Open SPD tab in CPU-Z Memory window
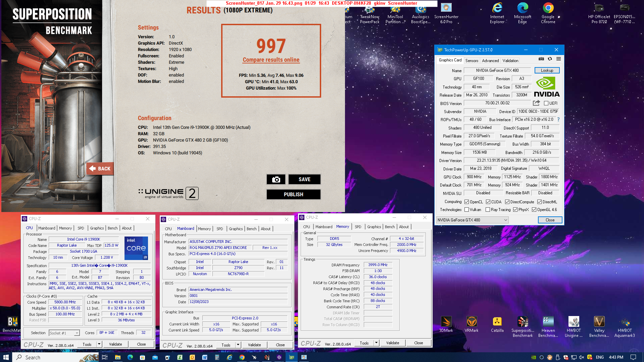 [358, 227]
